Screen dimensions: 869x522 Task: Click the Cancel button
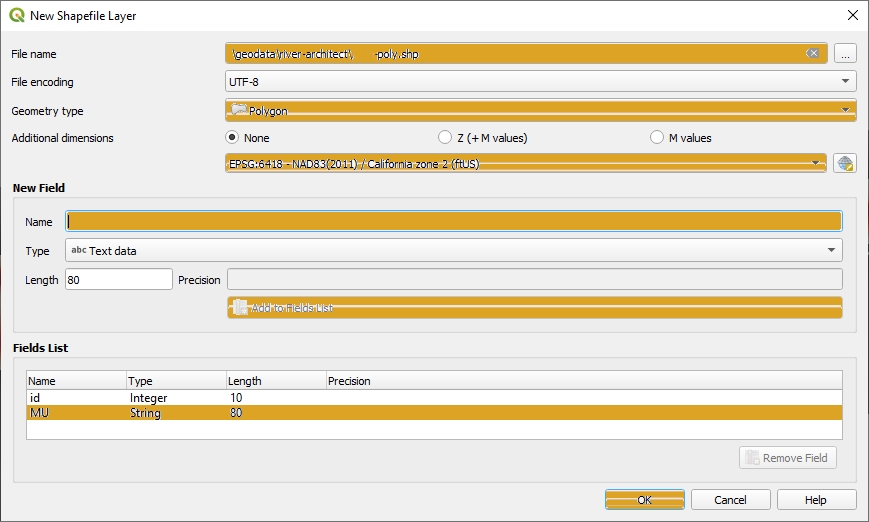tap(730, 499)
